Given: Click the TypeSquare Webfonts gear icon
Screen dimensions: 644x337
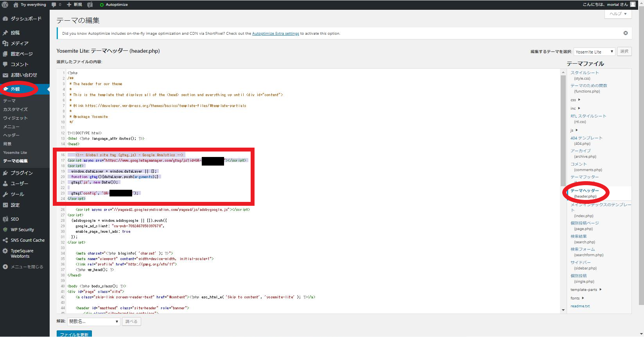Looking at the screenshot, I should point(5,251).
